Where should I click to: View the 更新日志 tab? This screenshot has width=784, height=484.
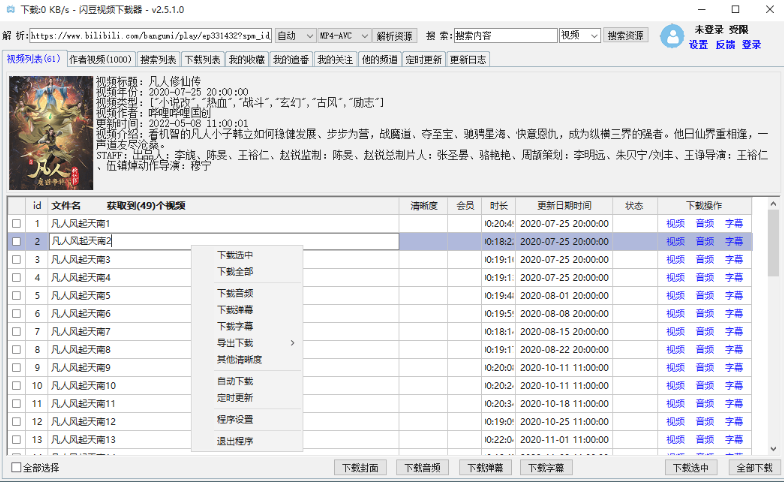coord(468,60)
